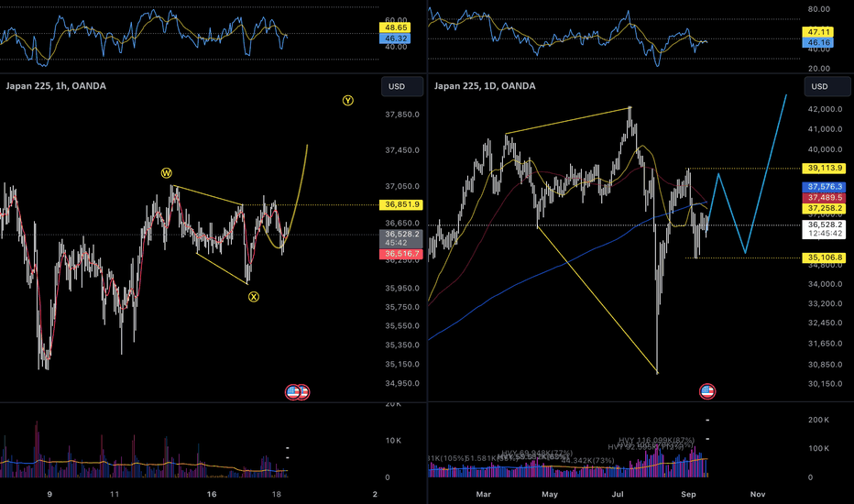Click the 30,150.0 price axis tick
The height and width of the screenshot is (504, 854).
point(825,384)
